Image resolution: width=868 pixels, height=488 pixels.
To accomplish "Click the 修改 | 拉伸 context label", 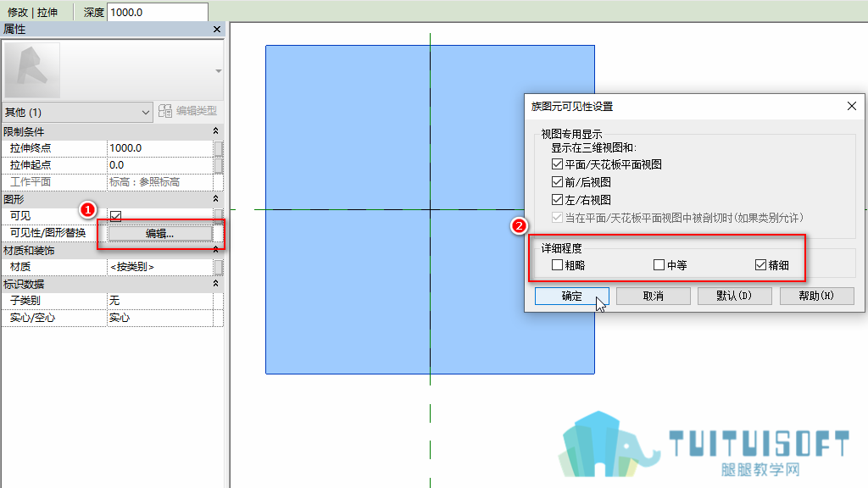I will click(33, 12).
